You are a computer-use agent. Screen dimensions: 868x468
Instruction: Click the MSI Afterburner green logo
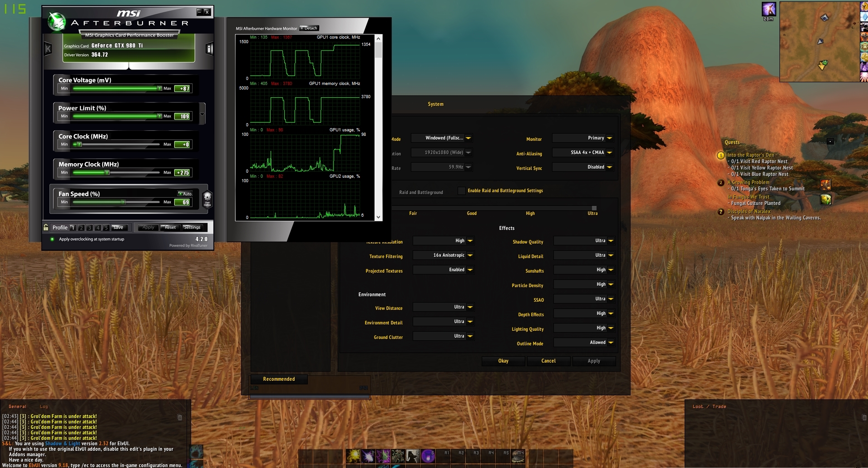pyautogui.click(x=57, y=22)
